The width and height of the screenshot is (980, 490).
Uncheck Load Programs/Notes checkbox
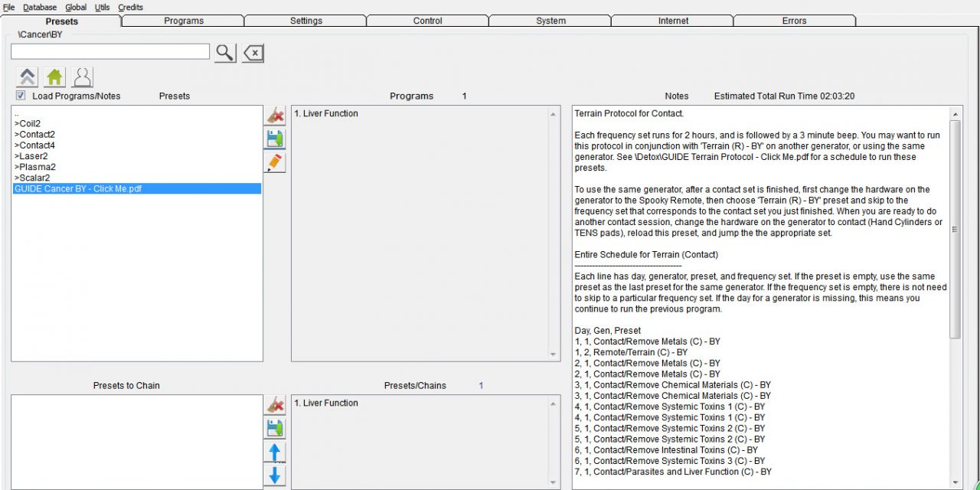21,96
